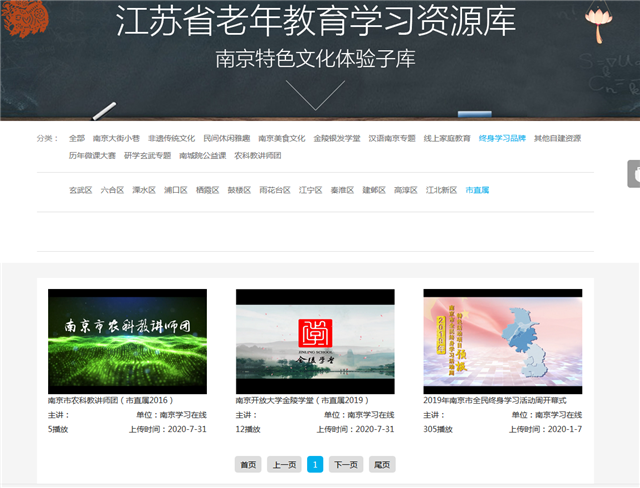The height and width of the screenshot is (488, 640).
Task: Go to the 首页 first page button
Action: (247, 464)
